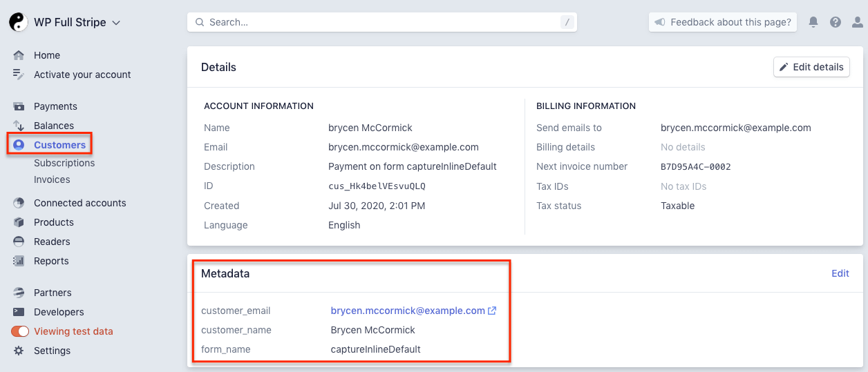Image resolution: width=868 pixels, height=372 pixels.
Task: Open the Subscriptions sidebar item
Action: tap(64, 163)
